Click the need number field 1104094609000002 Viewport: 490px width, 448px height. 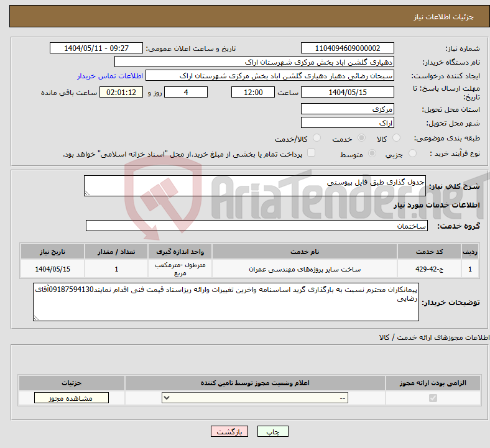(x=348, y=48)
